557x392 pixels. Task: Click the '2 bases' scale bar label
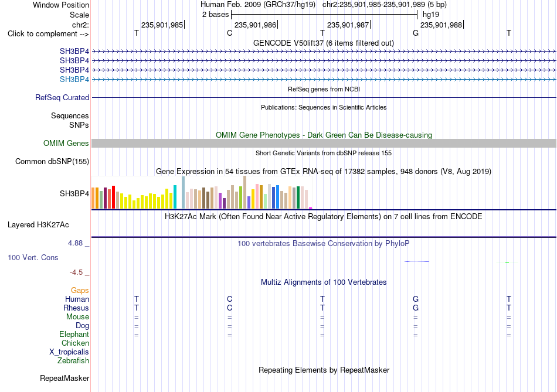point(215,15)
